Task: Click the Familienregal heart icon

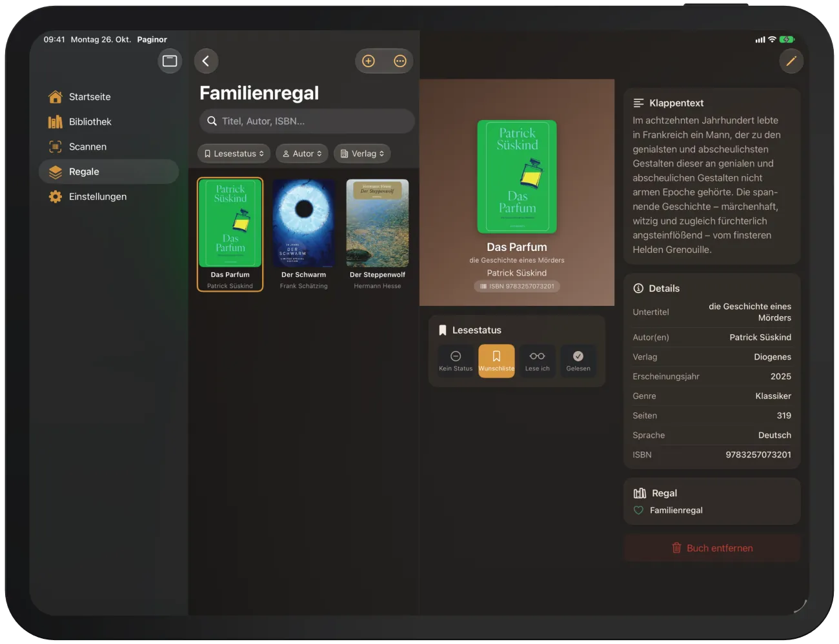Action: [639, 510]
